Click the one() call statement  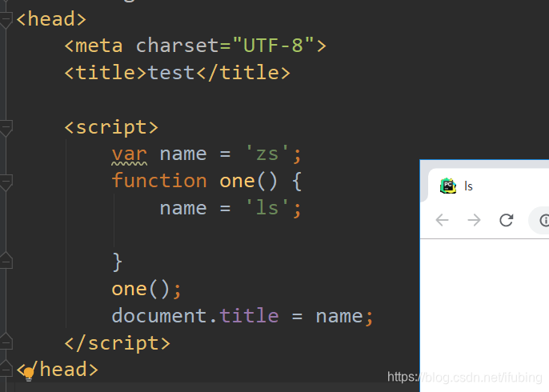point(146,289)
